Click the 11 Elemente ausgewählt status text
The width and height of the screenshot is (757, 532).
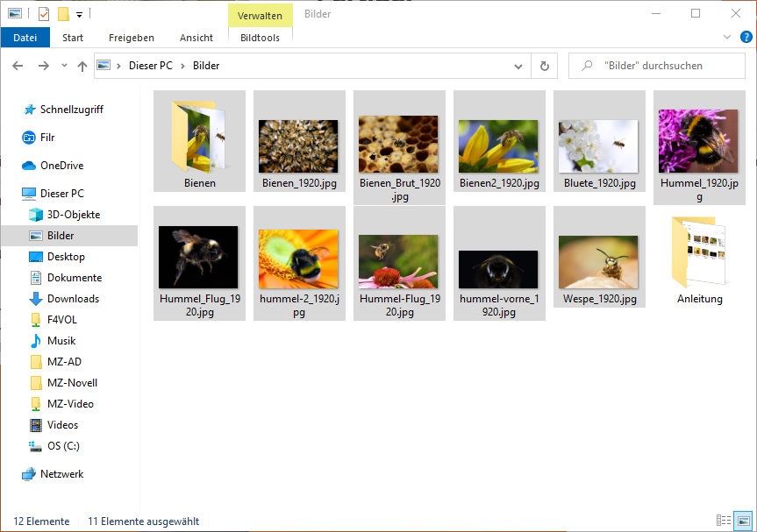(143, 521)
